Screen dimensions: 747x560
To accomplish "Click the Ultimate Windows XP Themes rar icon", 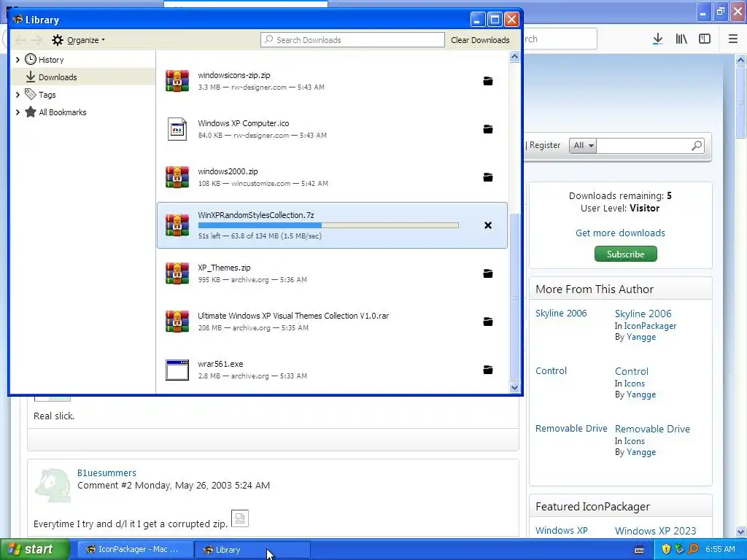I will click(x=177, y=322).
